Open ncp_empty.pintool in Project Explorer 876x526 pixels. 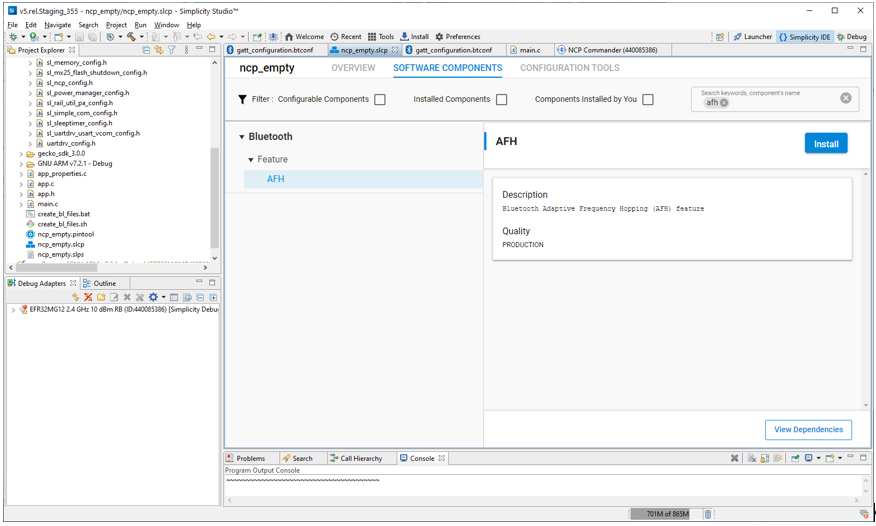pos(65,234)
